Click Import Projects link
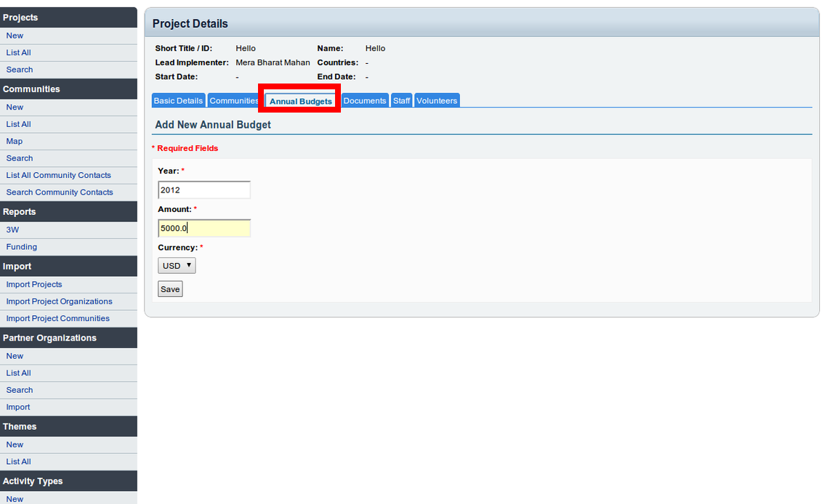The width and height of the screenshot is (822, 504). [x=34, y=285]
